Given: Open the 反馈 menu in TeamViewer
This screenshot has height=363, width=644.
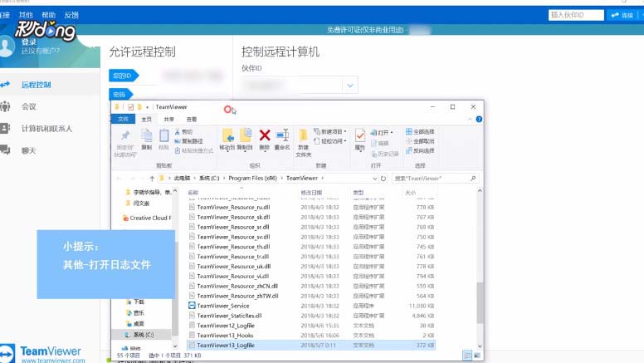Looking at the screenshot, I should [x=71, y=15].
